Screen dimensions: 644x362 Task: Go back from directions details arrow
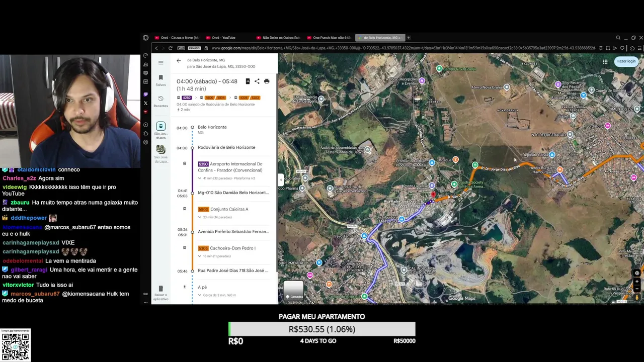click(x=179, y=60)
